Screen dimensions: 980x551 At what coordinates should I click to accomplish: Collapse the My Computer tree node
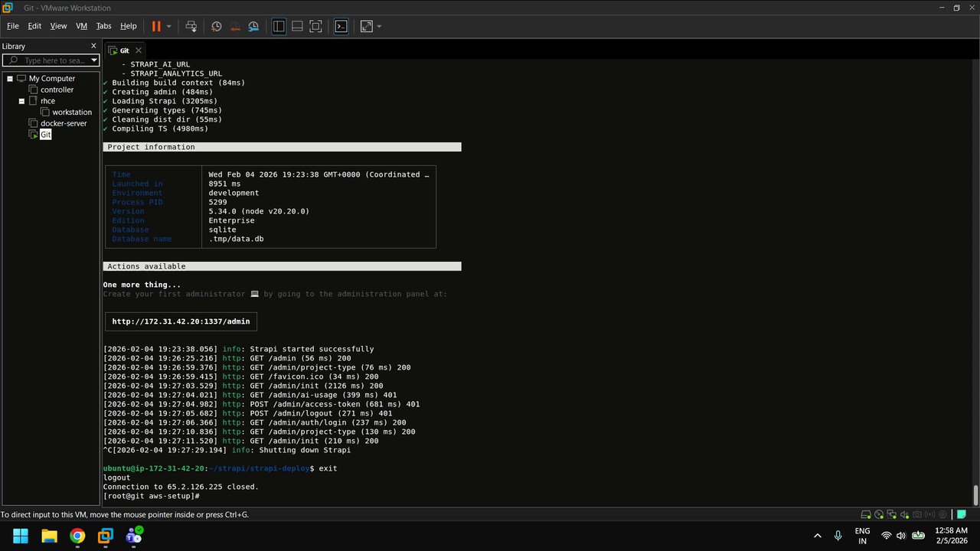click(x=10, y=79)
